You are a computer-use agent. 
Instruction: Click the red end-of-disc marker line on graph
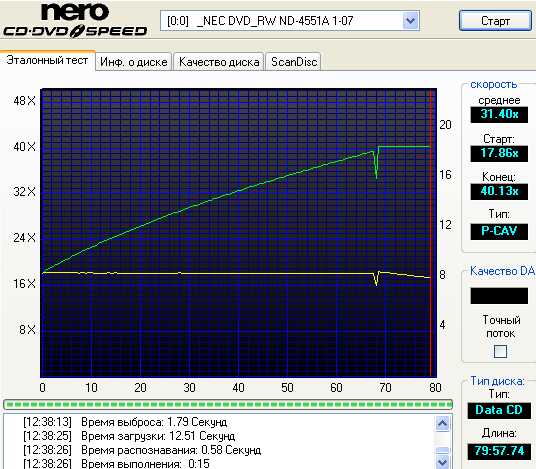pyautogui.click(x=430, y=232)
